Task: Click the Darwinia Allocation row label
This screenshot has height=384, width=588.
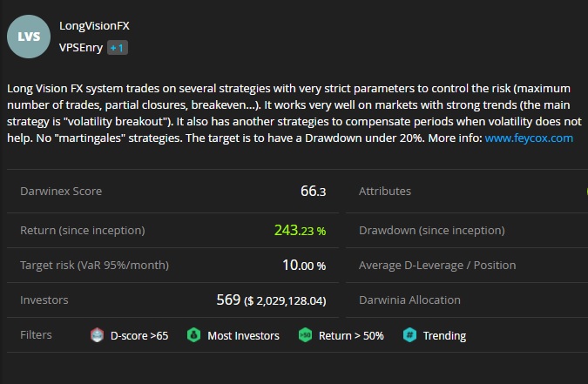Action: [409, 300]
